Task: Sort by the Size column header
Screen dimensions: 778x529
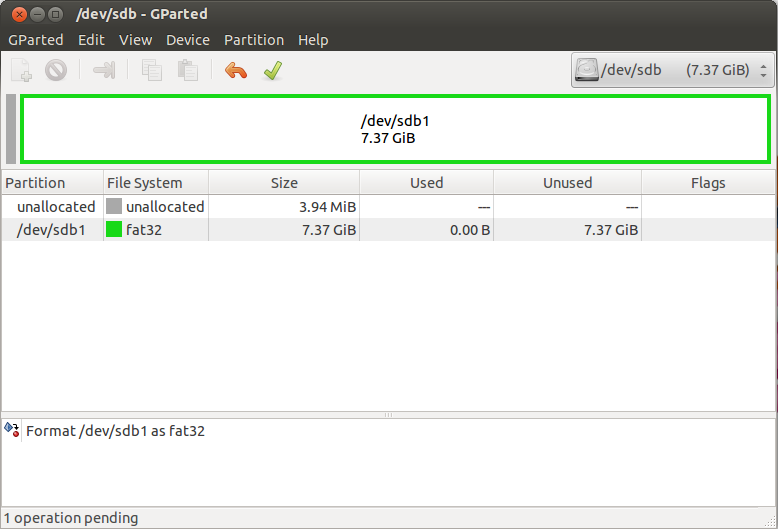Action: point(284,183)
